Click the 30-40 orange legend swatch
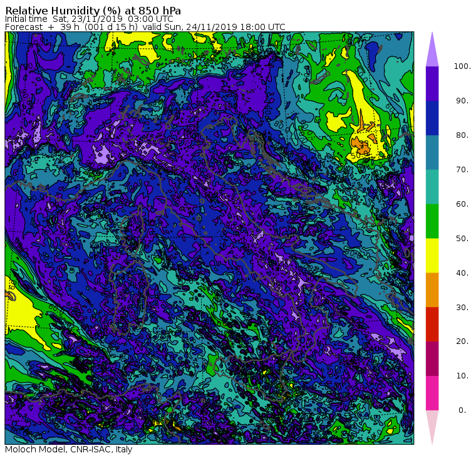This screenshot has height=458, width=476. coord(432,290)
